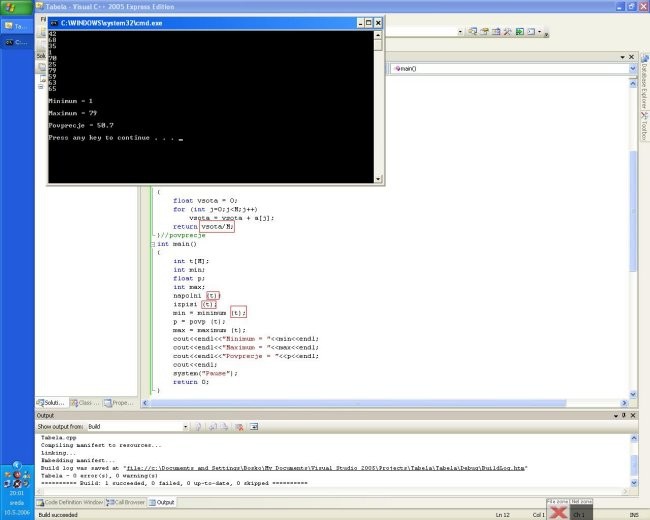Switch to the Property Manager tab
The width and height of the screenshot is (650, 520).
(119, 403)
